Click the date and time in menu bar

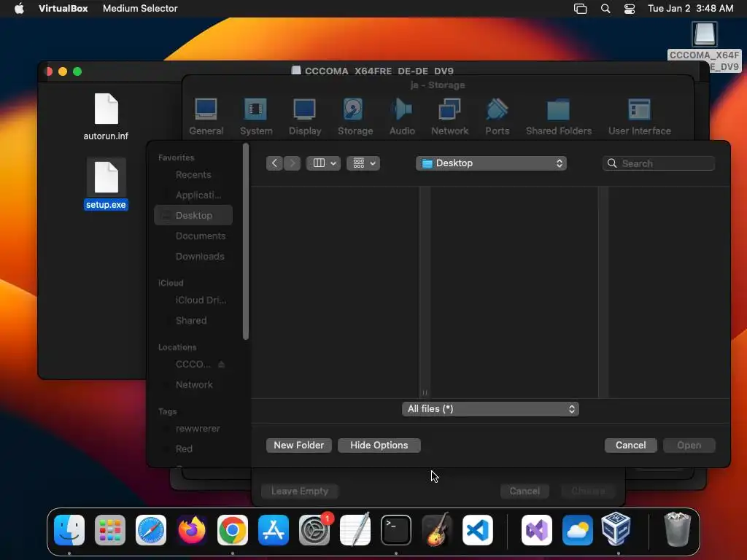click(x=690, y=8)
